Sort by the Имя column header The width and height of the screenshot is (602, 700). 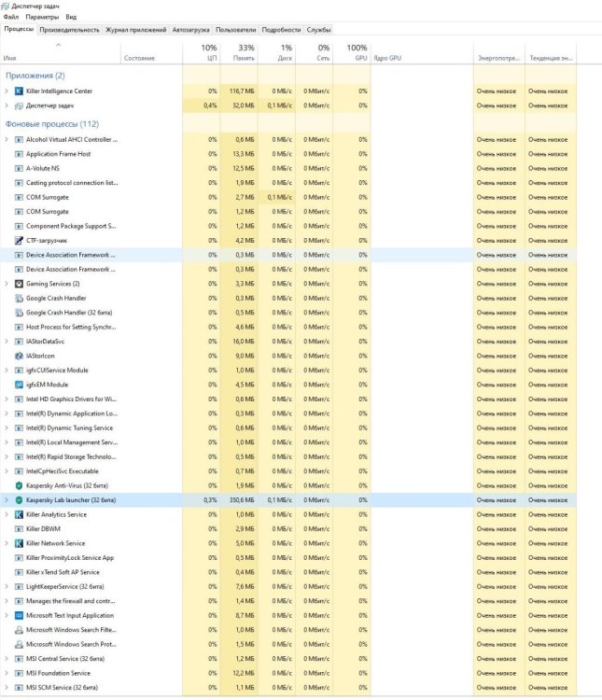pyautogui.click(x=61, y=53)
